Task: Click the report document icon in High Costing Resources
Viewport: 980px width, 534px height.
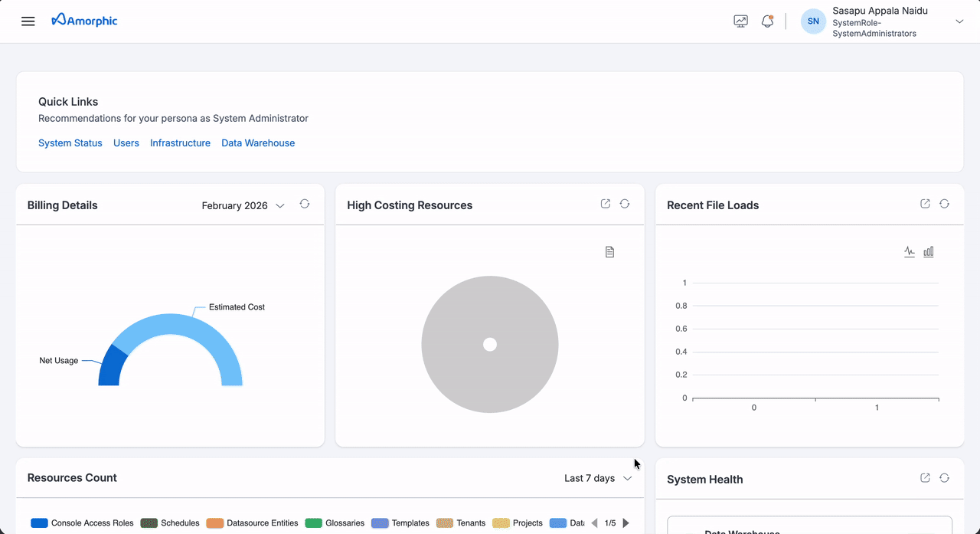Action: (x=609, y=251)
